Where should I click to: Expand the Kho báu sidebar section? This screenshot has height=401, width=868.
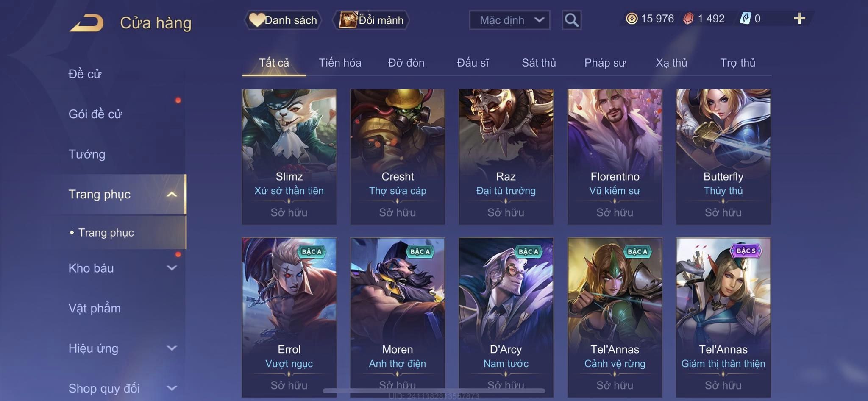pos(171,268)
